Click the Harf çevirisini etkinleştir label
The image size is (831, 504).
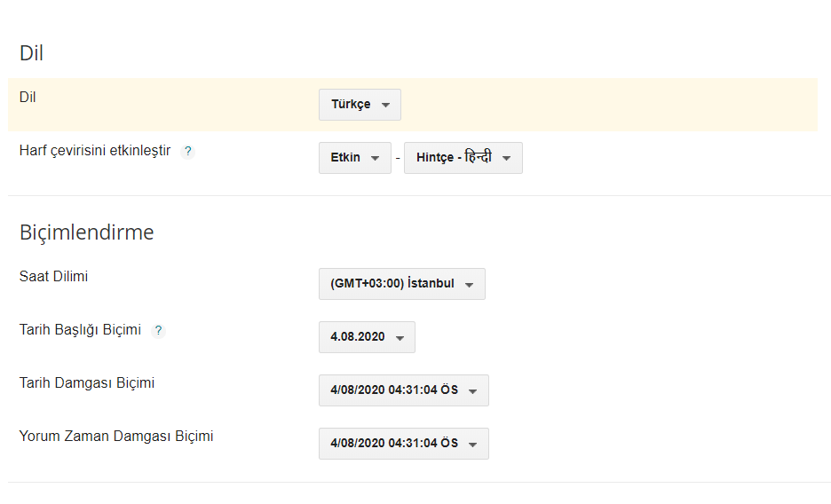95,151
